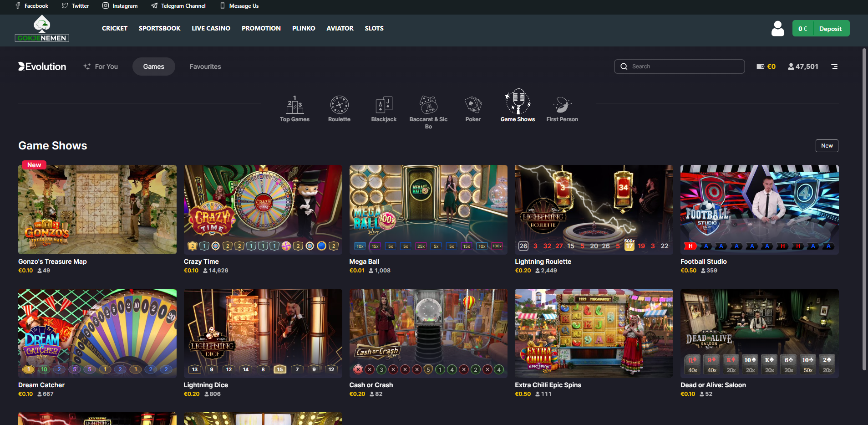Open the Favourites tab

[205, 67]
